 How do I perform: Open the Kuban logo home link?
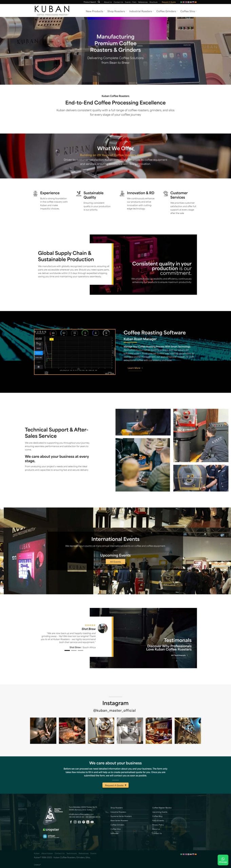pos(52,11)
